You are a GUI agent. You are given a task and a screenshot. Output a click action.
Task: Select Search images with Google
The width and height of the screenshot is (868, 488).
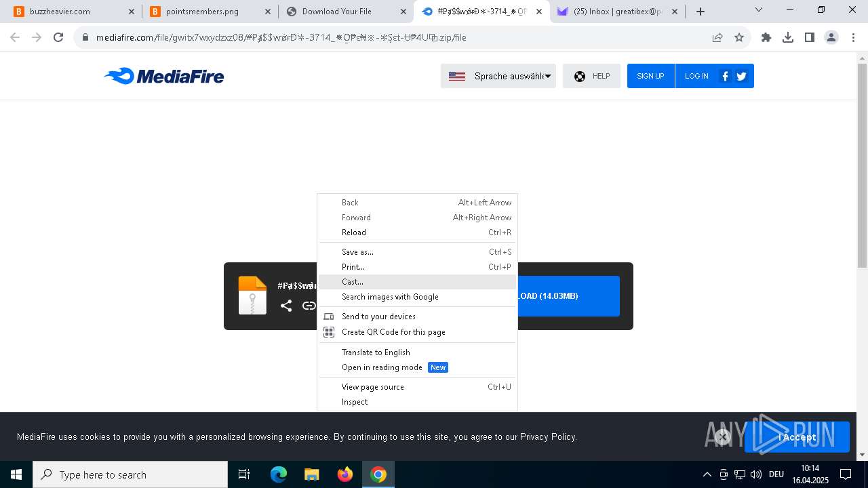pyautogui.click(x=417, y=297)
